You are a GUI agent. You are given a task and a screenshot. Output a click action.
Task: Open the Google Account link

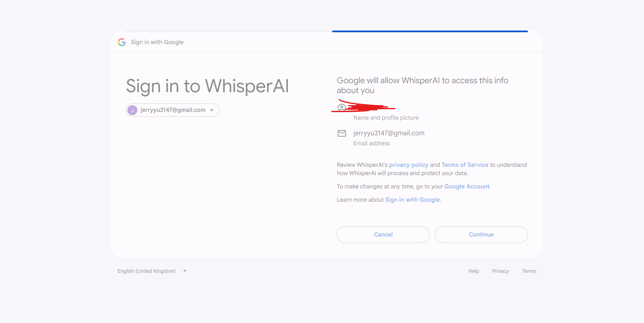[467, 186]
